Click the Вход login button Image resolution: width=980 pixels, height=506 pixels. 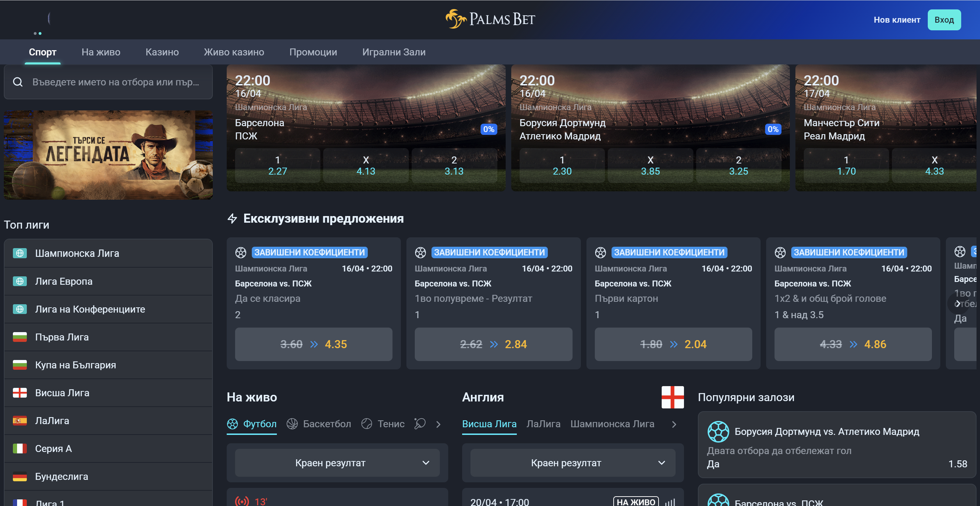pyautogui.click(x=944, y=20)
